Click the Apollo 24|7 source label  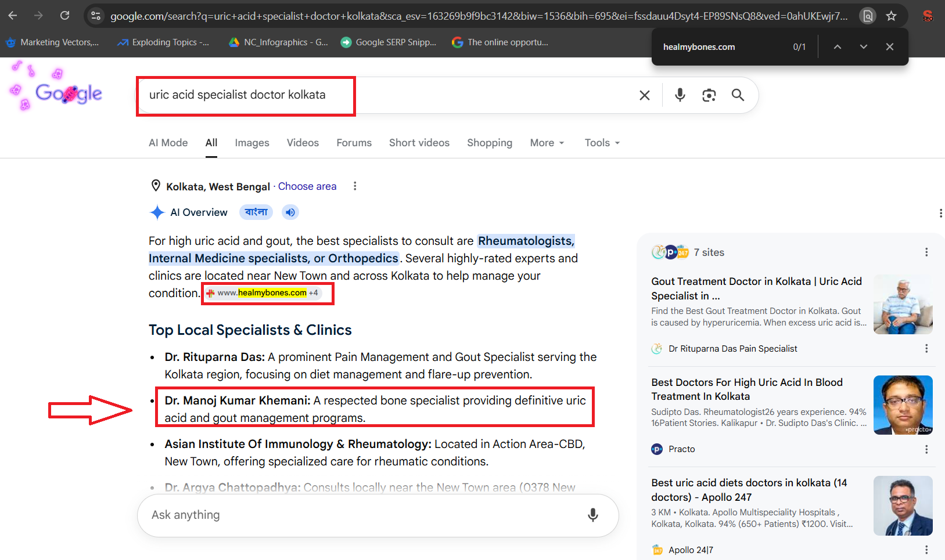pos(691,550)
